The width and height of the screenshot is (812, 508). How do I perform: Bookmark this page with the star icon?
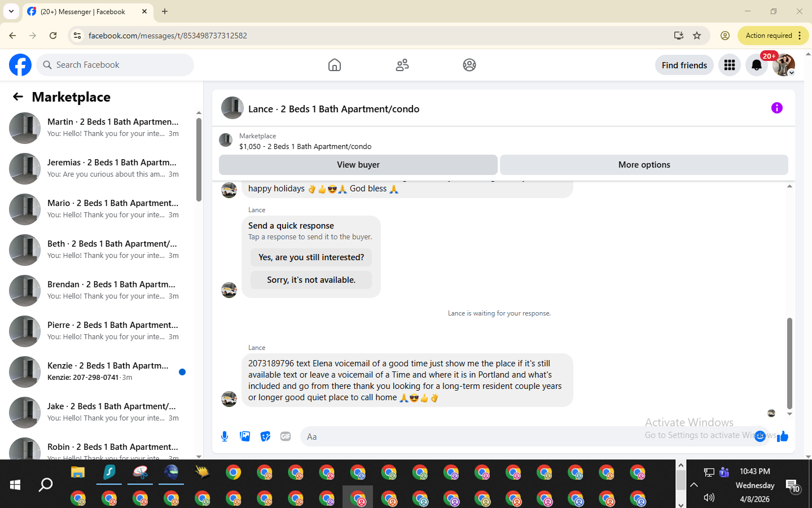click(697, 36)
